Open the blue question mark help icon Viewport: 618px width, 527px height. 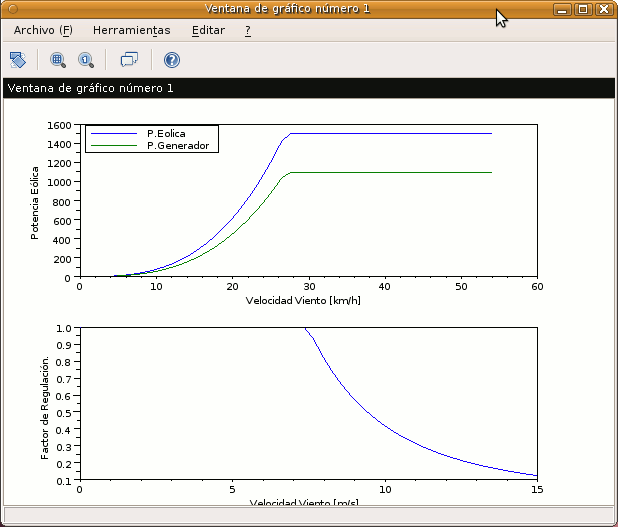(172, 60)
